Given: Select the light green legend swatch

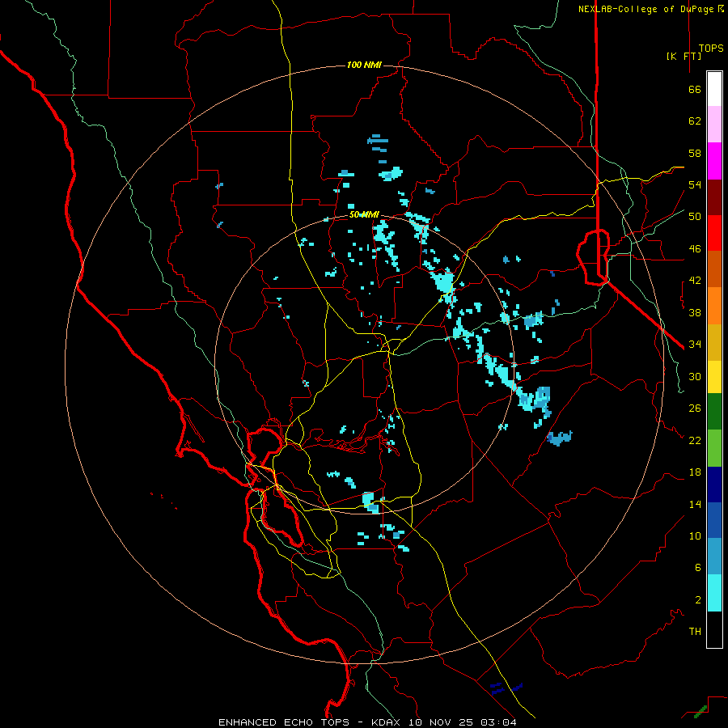Looking at the screenshot, I should pos(714,447).
